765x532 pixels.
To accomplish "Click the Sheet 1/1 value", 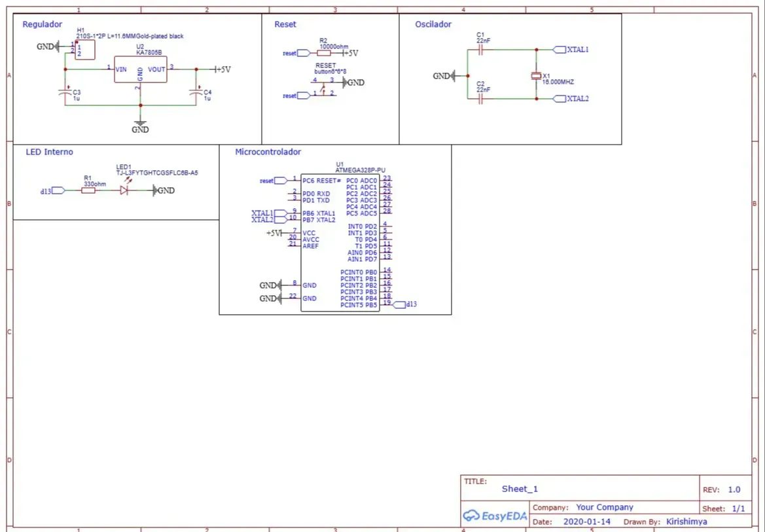I will point(739,508).
